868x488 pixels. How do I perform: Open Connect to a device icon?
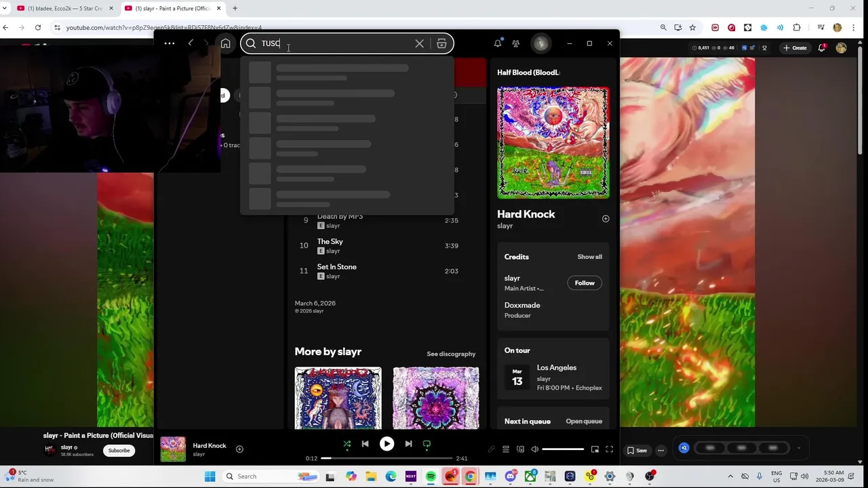click(520, 449)
